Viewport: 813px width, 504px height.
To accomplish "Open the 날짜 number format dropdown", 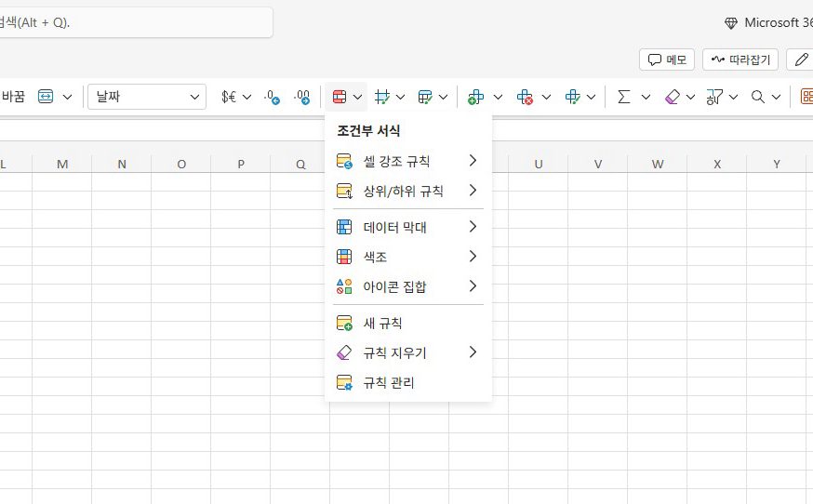I will tap(147, 97).
